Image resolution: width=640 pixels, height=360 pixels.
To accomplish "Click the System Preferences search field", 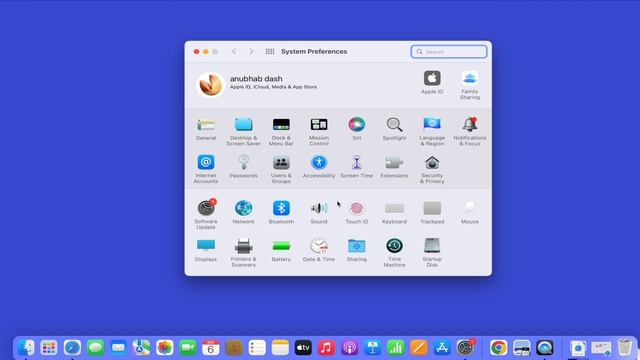I will (x=449, y=52).
